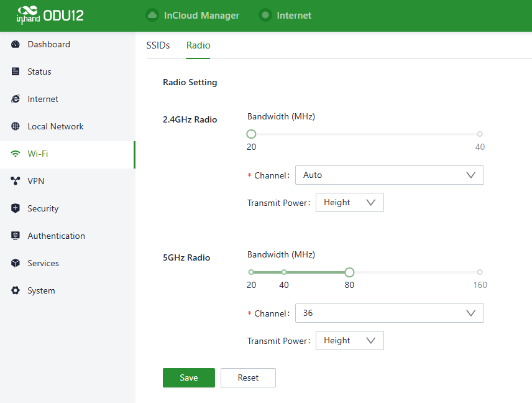Open the 2.4GHz Transmit Power dropdown

point(349,203)
